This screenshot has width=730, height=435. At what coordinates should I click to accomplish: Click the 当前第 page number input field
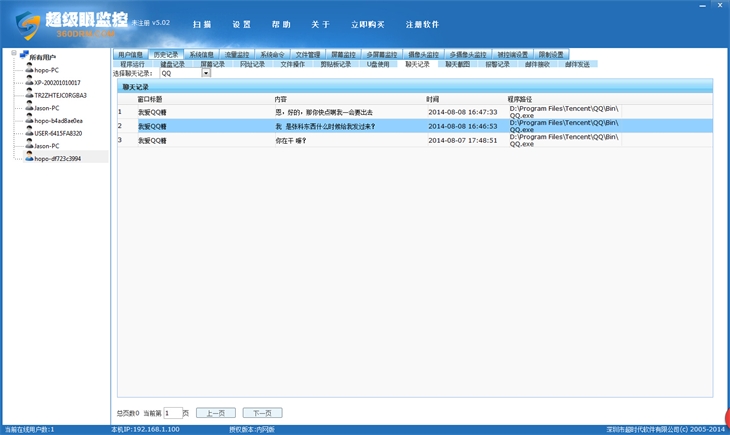pyautogui.click(x=171, y=412)
